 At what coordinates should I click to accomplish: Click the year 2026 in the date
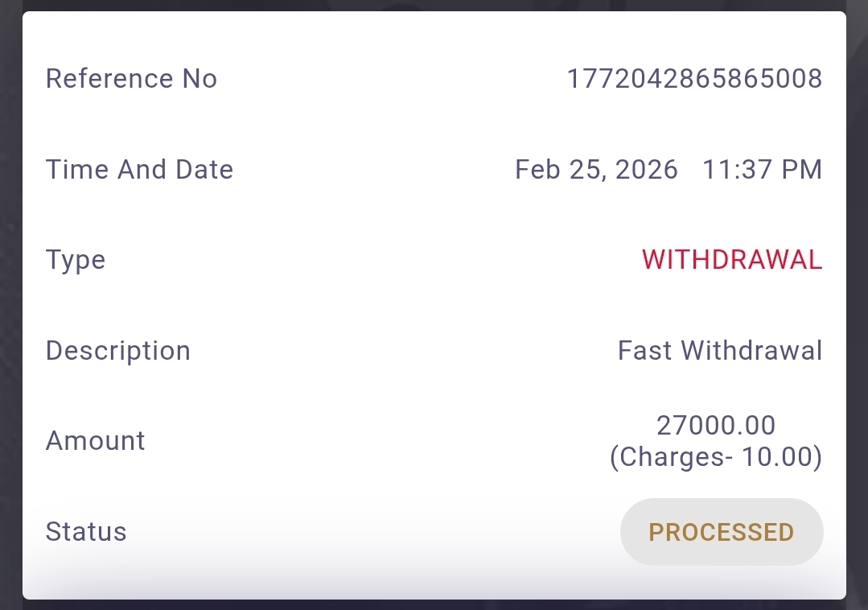(x=648, y=170)
